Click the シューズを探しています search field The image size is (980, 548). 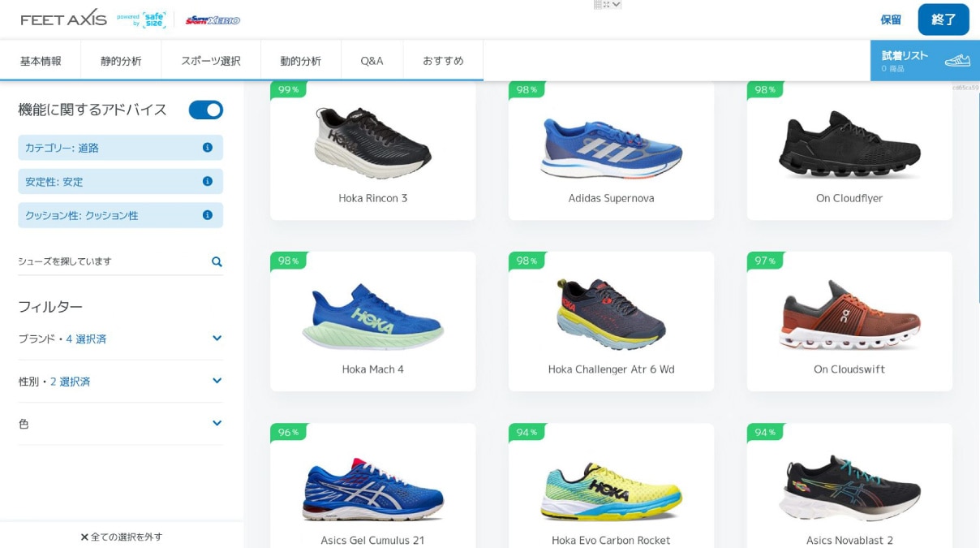(120, 261)
